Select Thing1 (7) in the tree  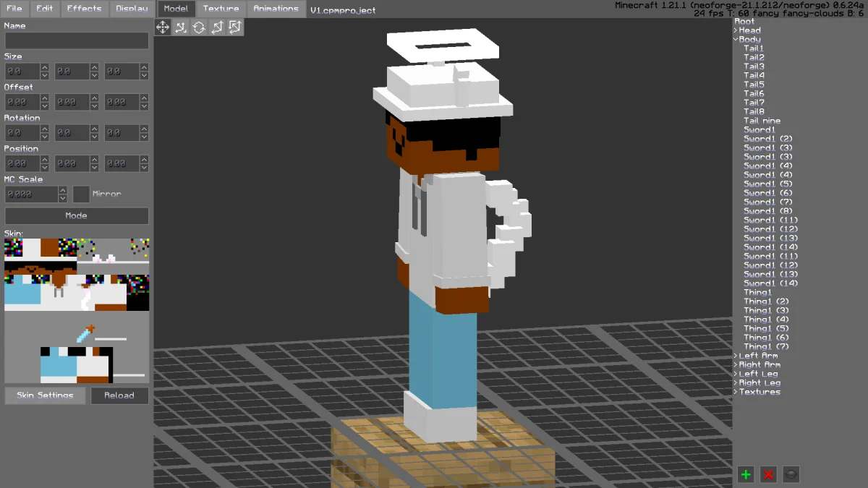767,347
